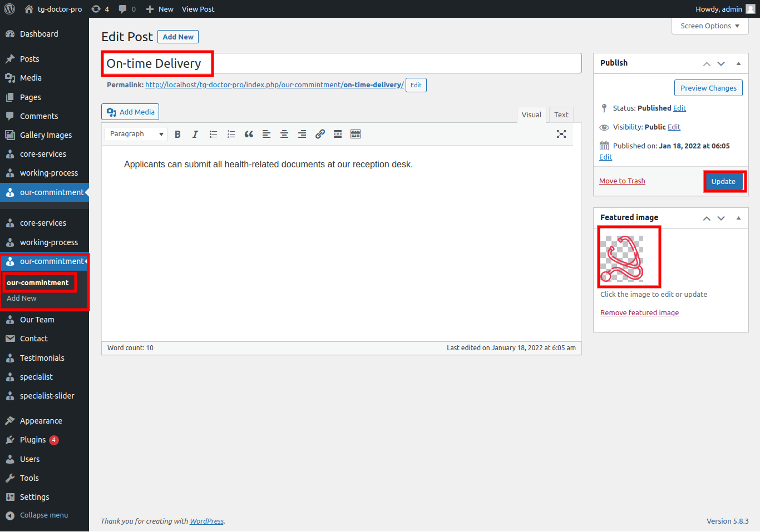Open the New content menu in admin bar
This screenshot has height=532, width=760.
160,9
